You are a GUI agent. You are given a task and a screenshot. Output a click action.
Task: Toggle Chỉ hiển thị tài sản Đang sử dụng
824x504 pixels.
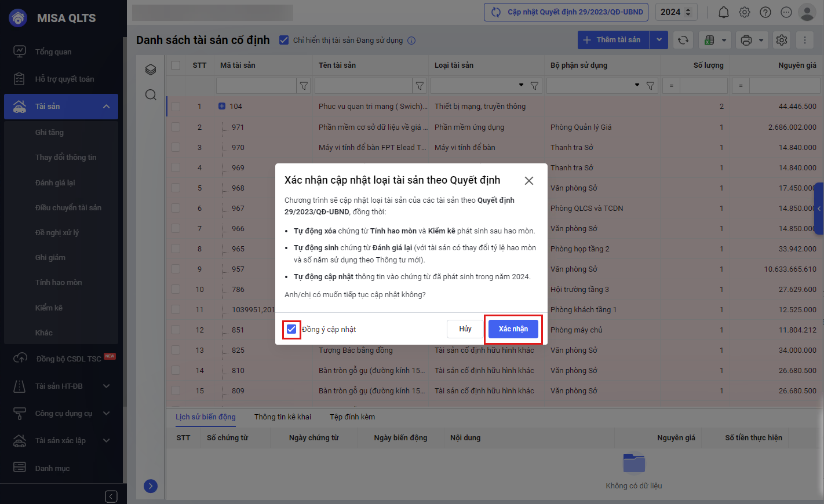coord(284,40)
